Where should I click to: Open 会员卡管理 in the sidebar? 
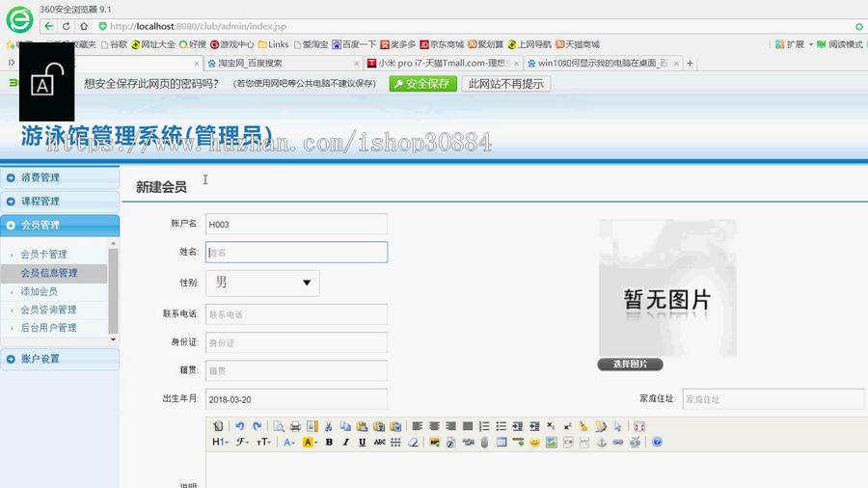(43, 255)
